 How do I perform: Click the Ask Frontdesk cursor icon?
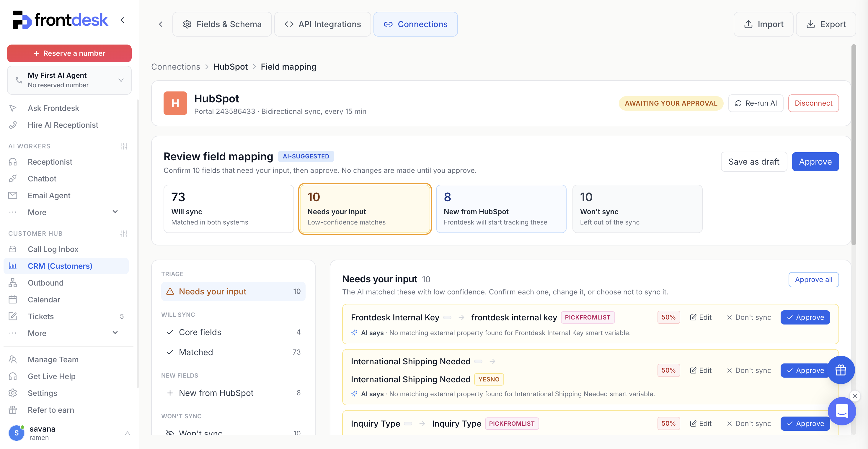click(x=13, y=108)
